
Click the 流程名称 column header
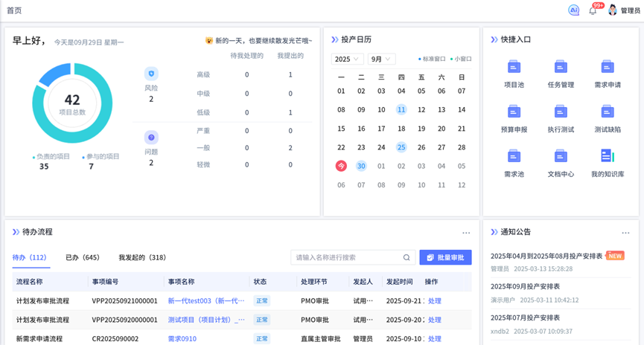[29, 282]
